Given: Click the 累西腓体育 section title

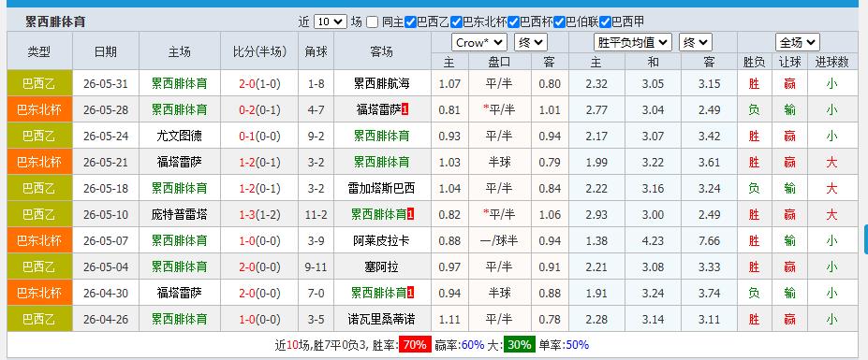Looking at the screenshot, I should click(x=55, y=22).
